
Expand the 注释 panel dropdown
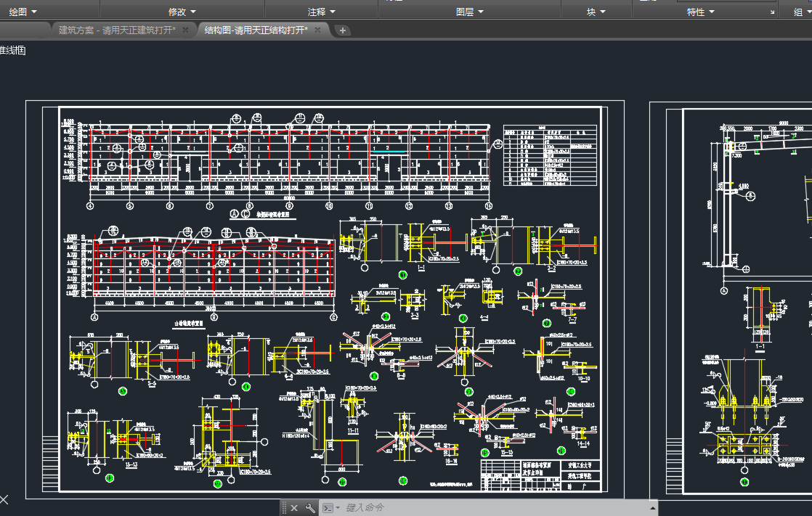click(333, 12)
